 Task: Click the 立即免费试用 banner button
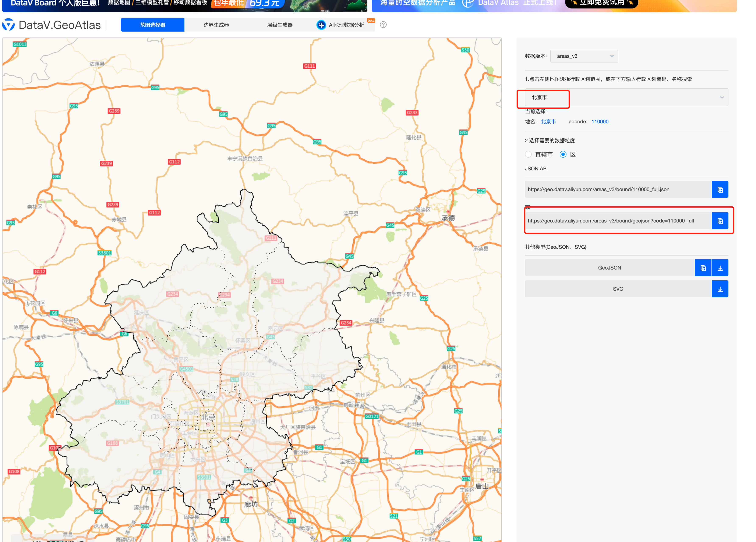coord(602,3)
